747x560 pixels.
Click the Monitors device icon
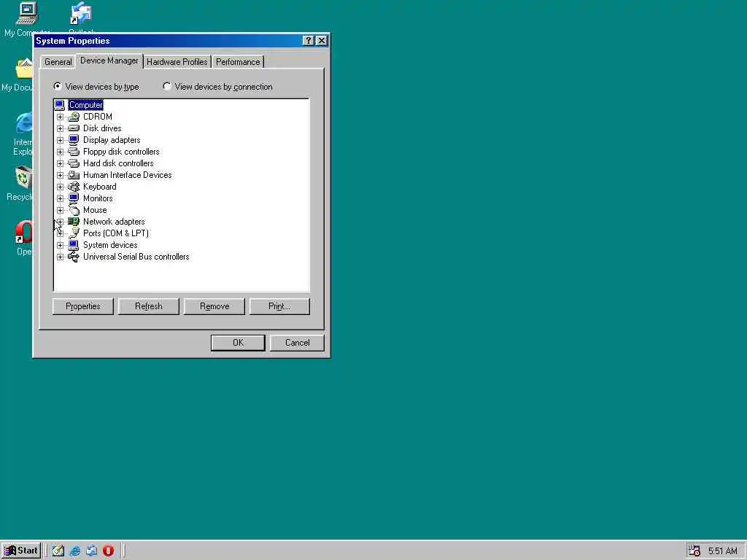[x=74, y=198]
